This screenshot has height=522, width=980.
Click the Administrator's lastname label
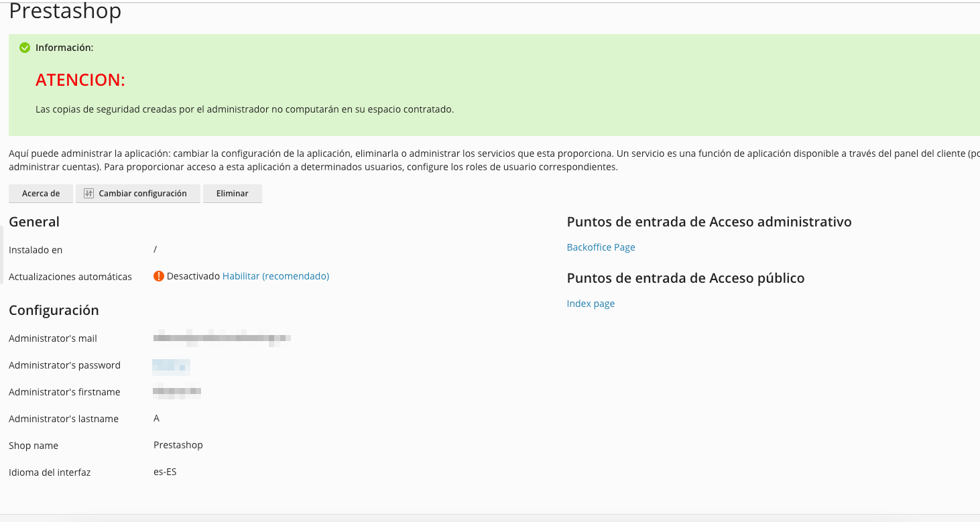click(x=64, y=419)
